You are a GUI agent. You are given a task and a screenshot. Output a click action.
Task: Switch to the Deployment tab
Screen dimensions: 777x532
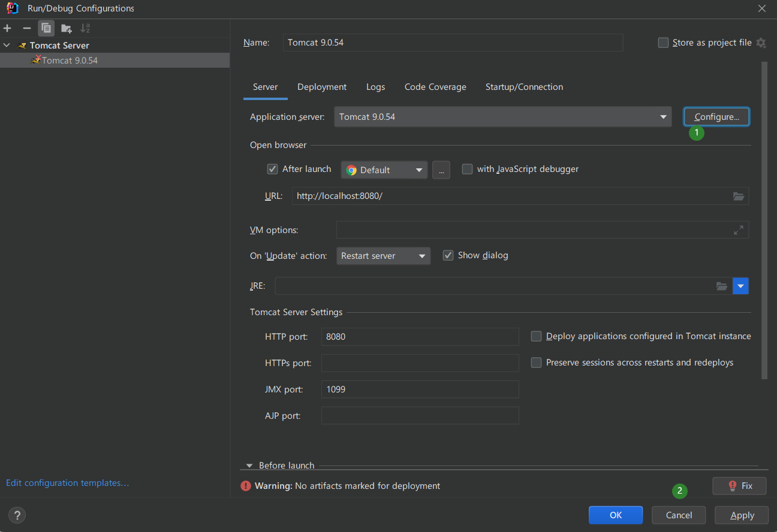pos(322,87)
